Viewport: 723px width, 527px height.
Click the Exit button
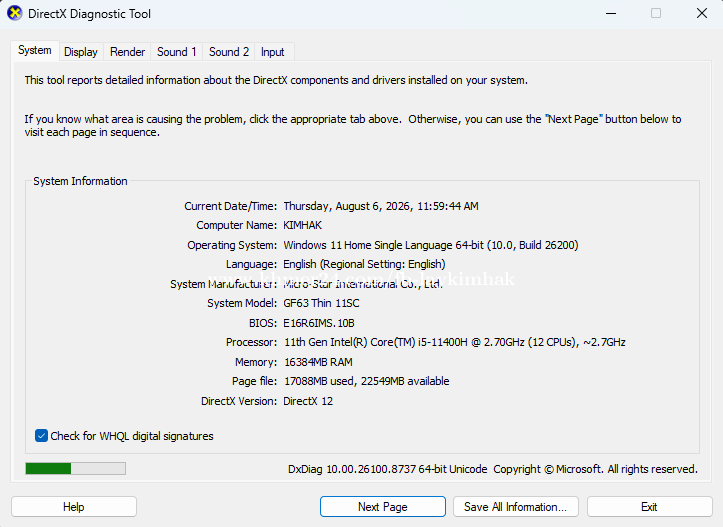click(x=649, y=507)
